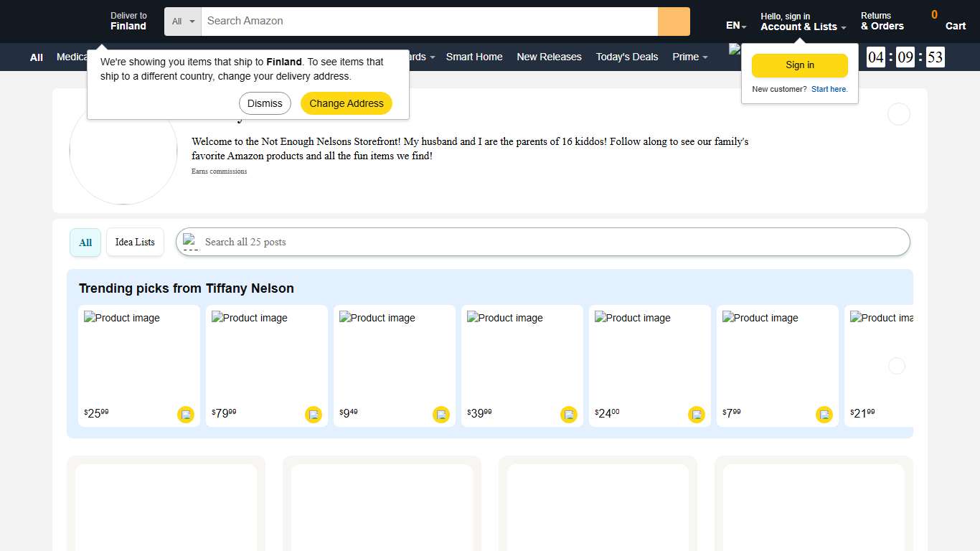The width and height of the screenshot is (980, 551).
Task: Click the yellow Sign in button
Action: tap(799, 65)
